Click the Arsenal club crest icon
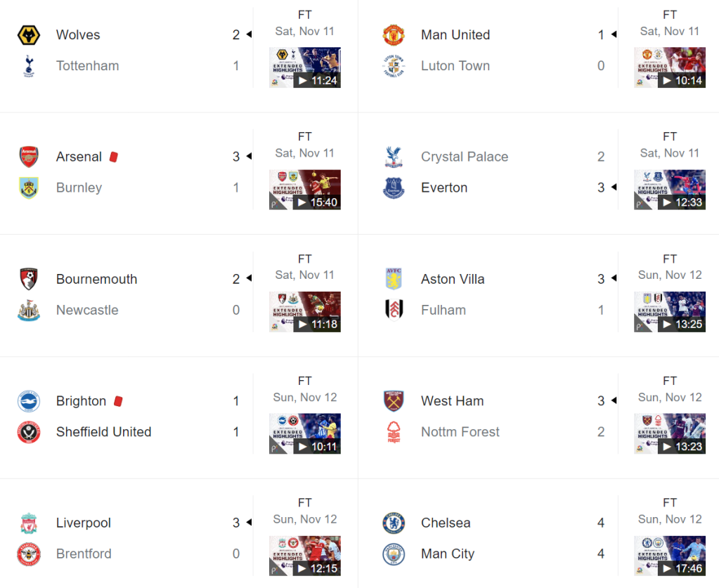 tap(29, 157)
